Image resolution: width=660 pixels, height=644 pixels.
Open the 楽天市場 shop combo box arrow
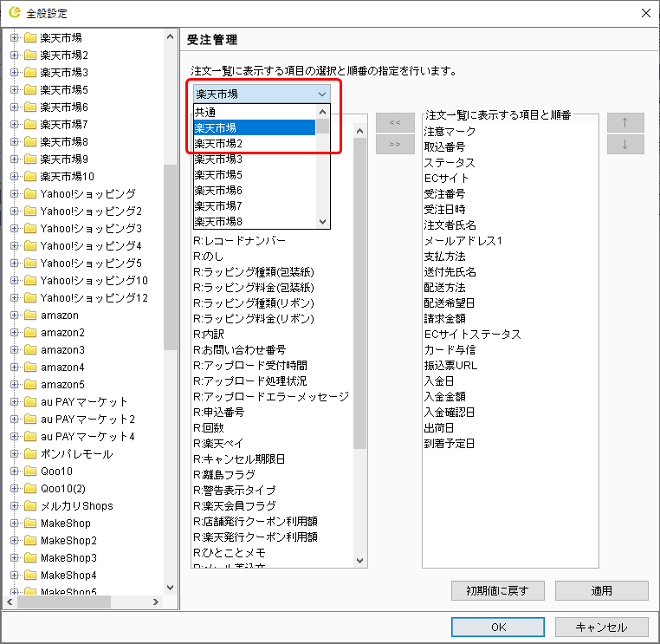pyautogui.click(x=322, y=94)
